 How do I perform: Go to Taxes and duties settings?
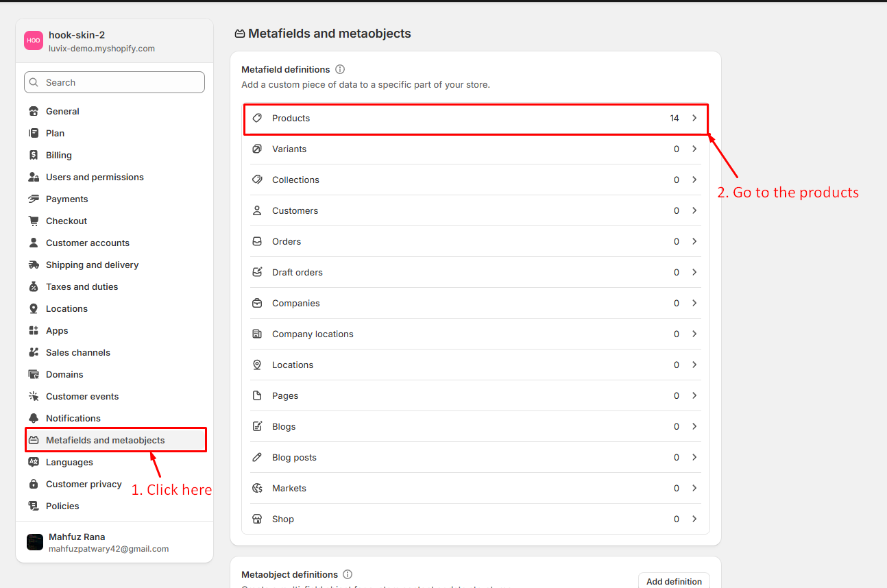82,286
